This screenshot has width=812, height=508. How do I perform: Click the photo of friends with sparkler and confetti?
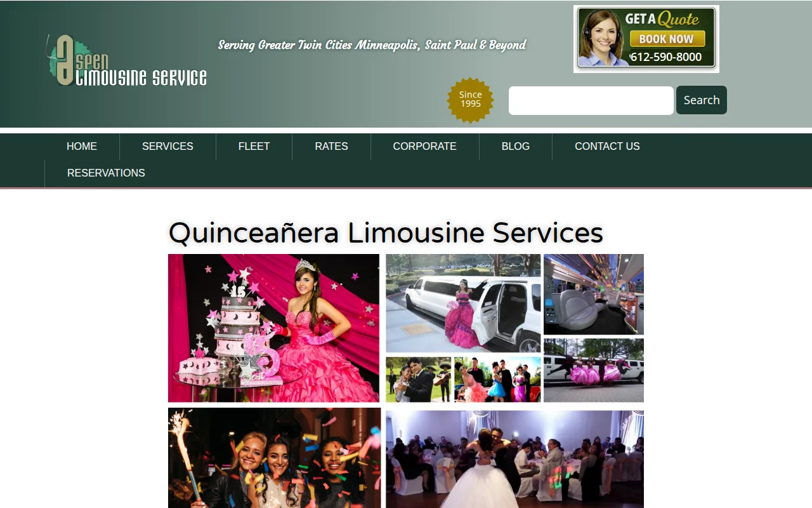click(x=274, y=458)
